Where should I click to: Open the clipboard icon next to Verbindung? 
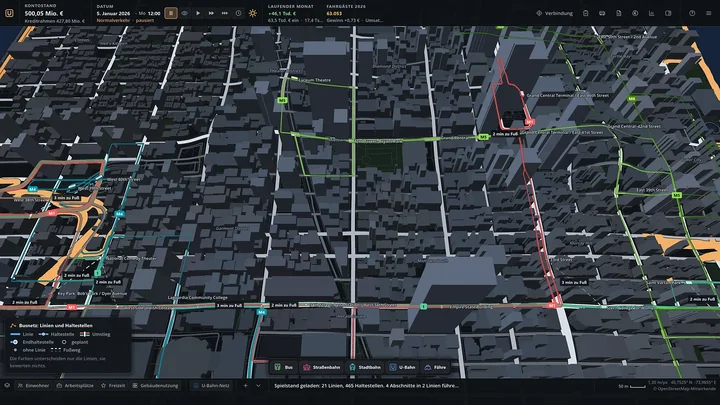(585, 13)
